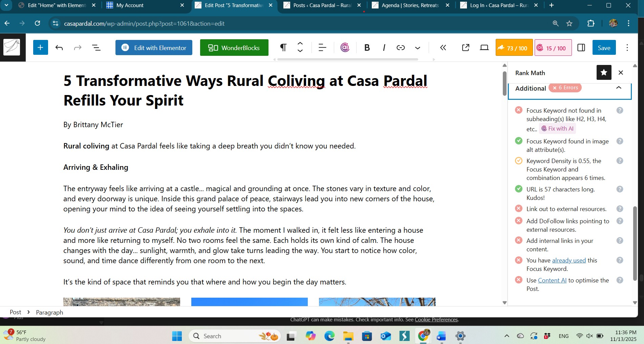Undo the last edit
The image size is (644, 344).
pyautogui.click(x=59, y=48)
